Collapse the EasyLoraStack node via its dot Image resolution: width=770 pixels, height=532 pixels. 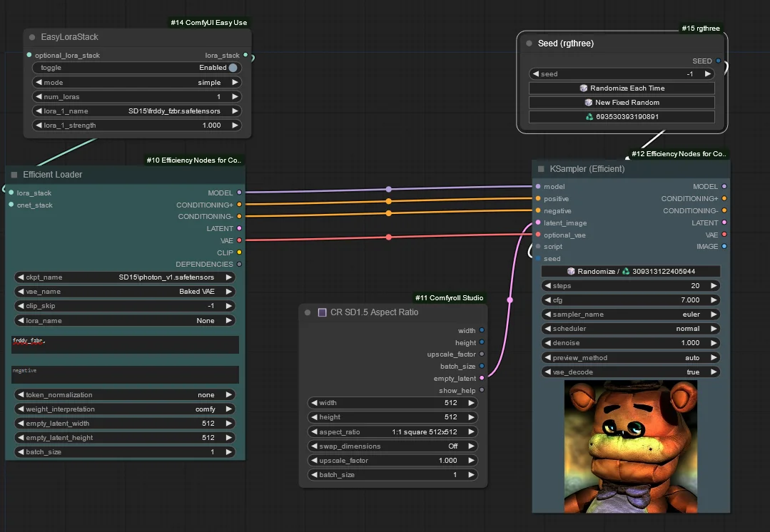32,37
